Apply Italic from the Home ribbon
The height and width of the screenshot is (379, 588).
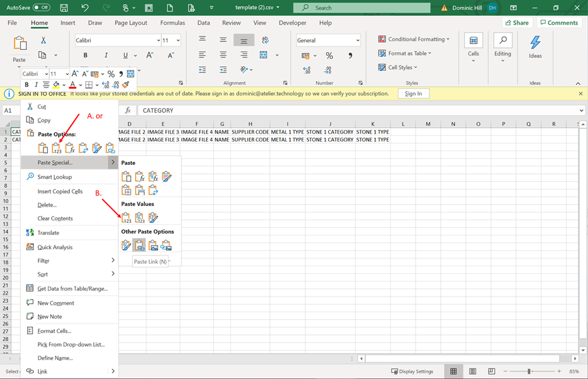click(106, 55)
